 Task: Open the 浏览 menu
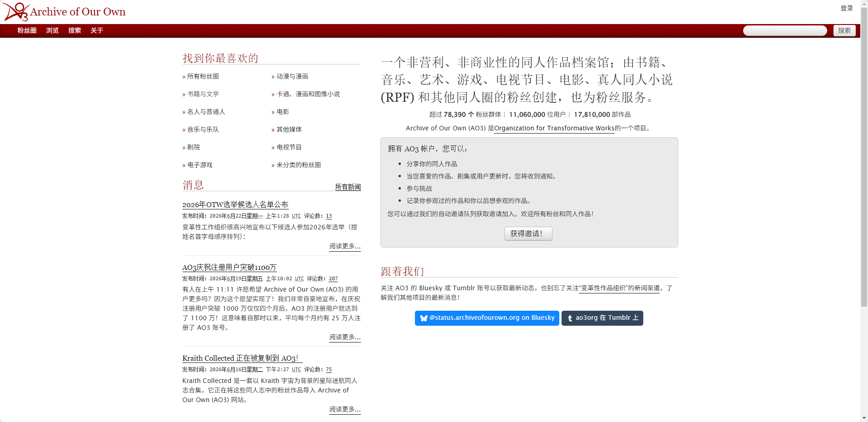pyautogui.click(x=52, y=30)
